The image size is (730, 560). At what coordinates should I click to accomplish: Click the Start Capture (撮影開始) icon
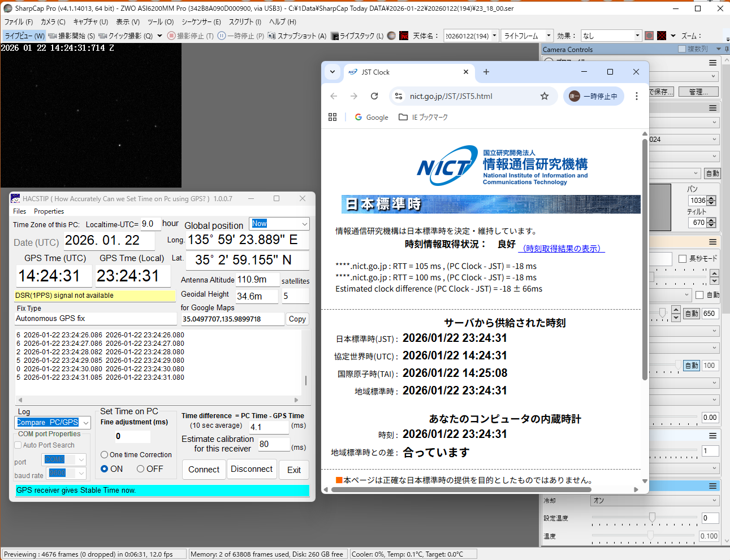click(53, 36)
